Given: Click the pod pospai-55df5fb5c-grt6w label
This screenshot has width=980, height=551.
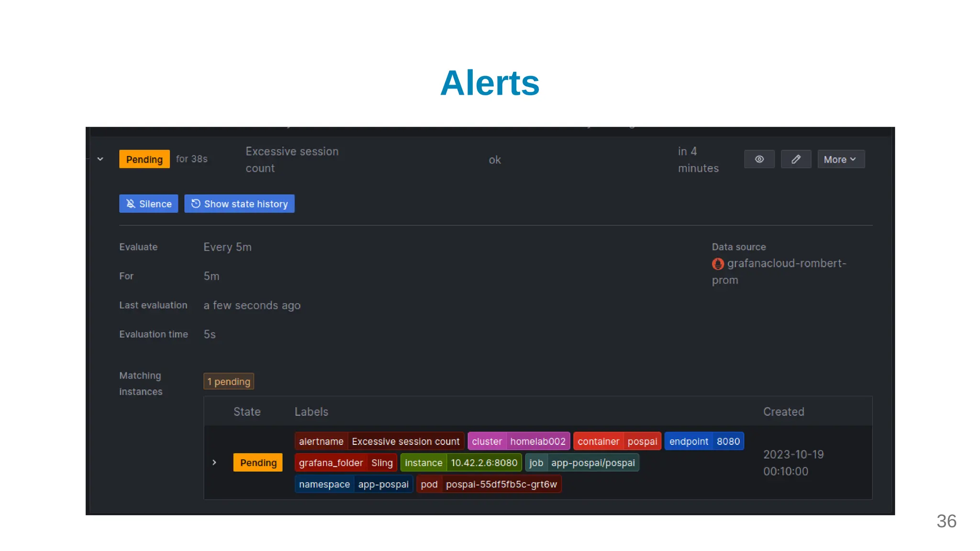Looking at the screenshot, I should pos(489,484).
